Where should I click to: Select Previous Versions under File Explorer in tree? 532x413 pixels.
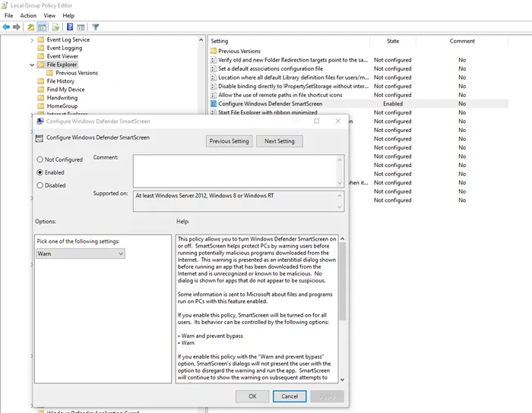pyautogui.click(x=77, y=73)
